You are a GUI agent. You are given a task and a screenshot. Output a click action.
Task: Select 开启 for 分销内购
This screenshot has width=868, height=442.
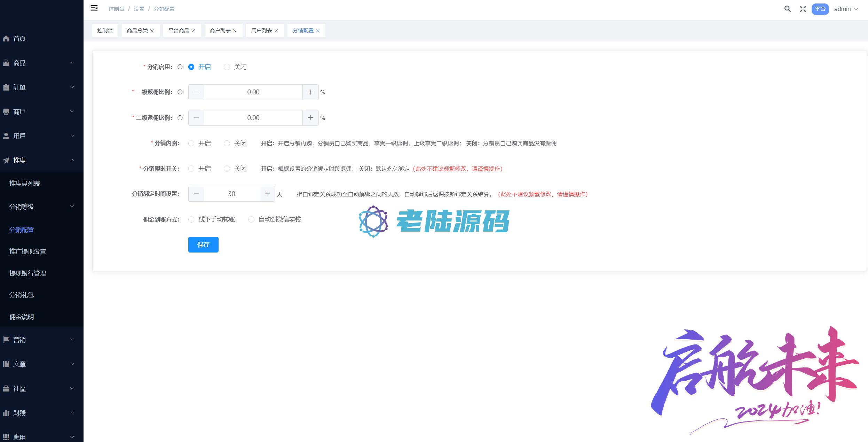(191, 143)
